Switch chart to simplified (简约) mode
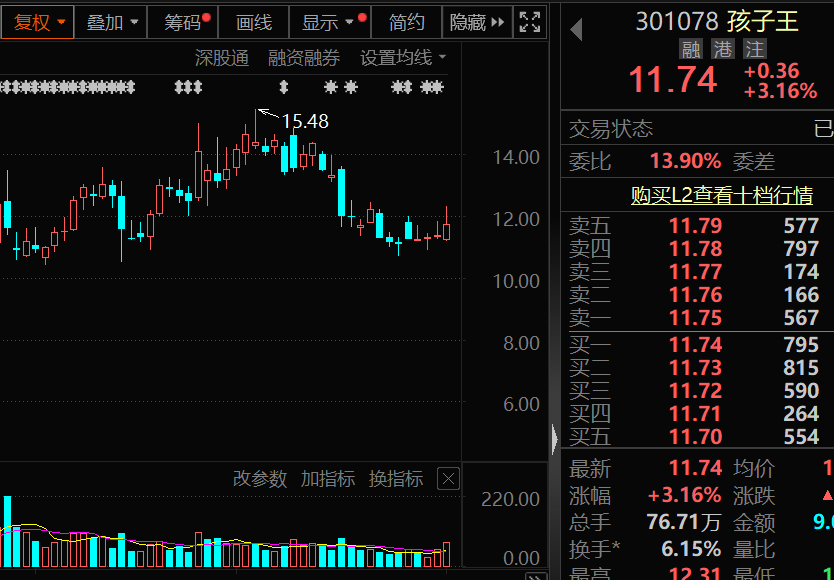 click(407, 22)
